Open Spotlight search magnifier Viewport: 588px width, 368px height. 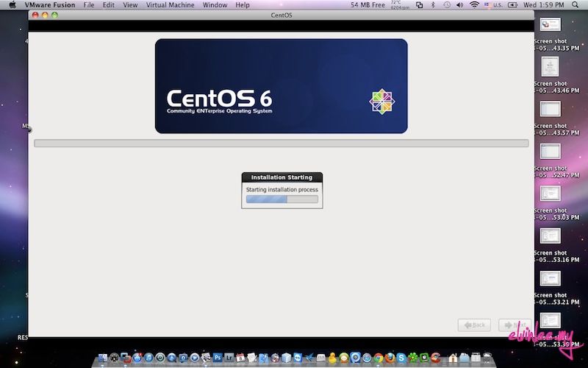pos(576,5)
